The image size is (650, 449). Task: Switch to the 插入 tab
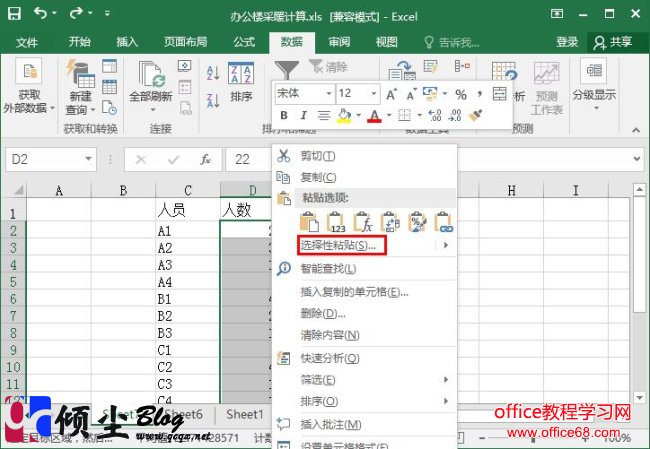coord(127,41)
